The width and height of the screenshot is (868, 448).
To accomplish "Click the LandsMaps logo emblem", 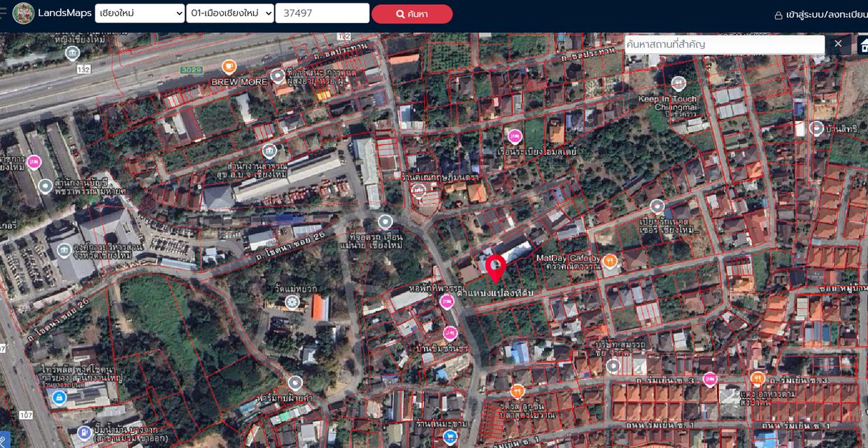I will 23,13.
